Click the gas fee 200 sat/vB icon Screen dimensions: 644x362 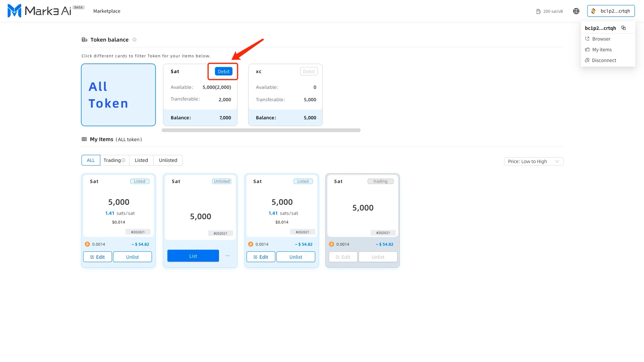point(538,11)
